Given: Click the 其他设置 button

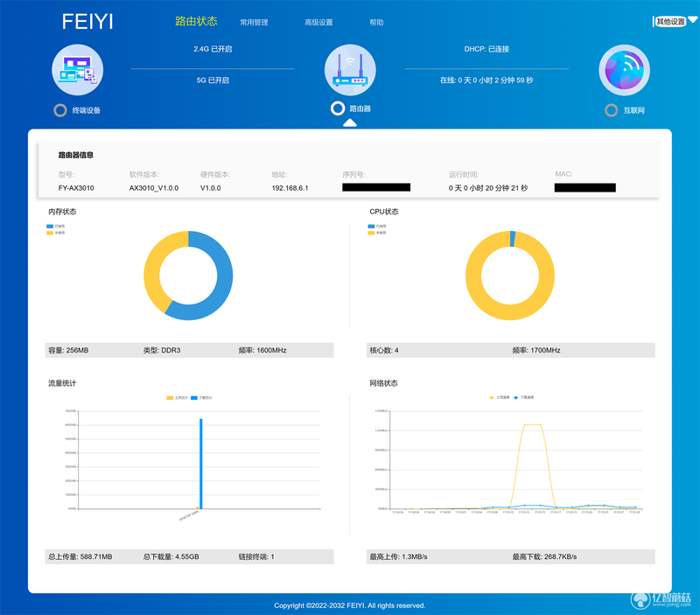Looking at the screenshot, I should (x=670, y=21).
